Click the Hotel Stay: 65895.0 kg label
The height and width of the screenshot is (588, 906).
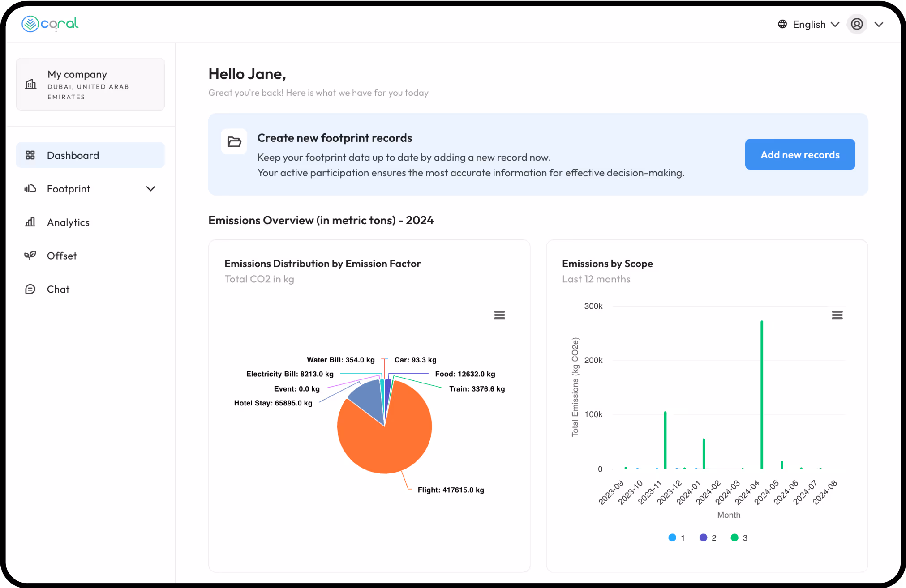[273, 403]
